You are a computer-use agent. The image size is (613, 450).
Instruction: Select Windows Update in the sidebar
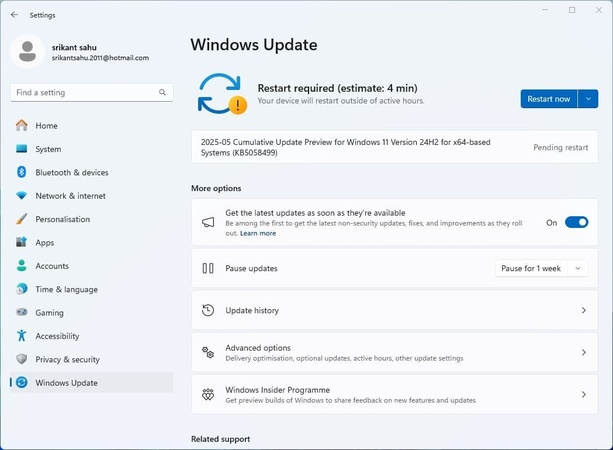[x=91, y=382]
